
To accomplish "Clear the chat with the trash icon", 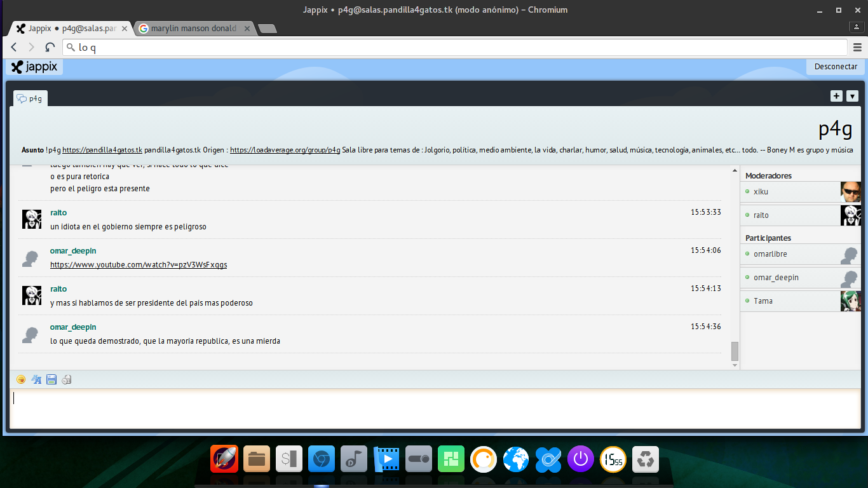I will (67, 379).
